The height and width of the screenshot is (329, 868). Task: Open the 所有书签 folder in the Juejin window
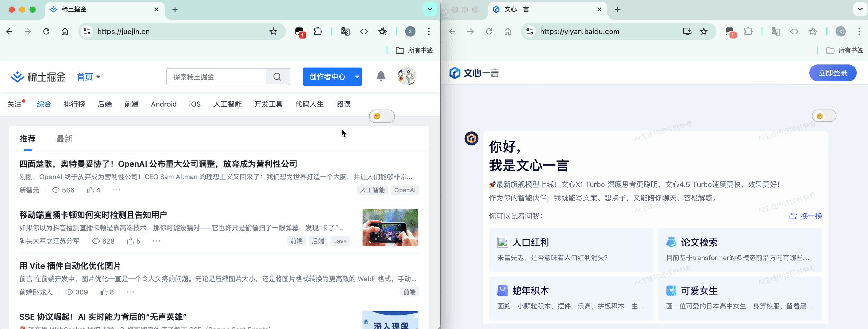point(414,50)
